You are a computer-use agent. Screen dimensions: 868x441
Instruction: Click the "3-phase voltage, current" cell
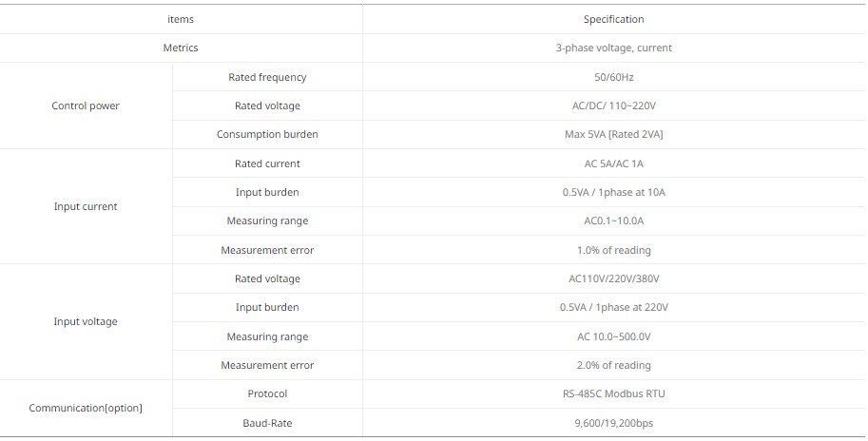tap(613, 48)
